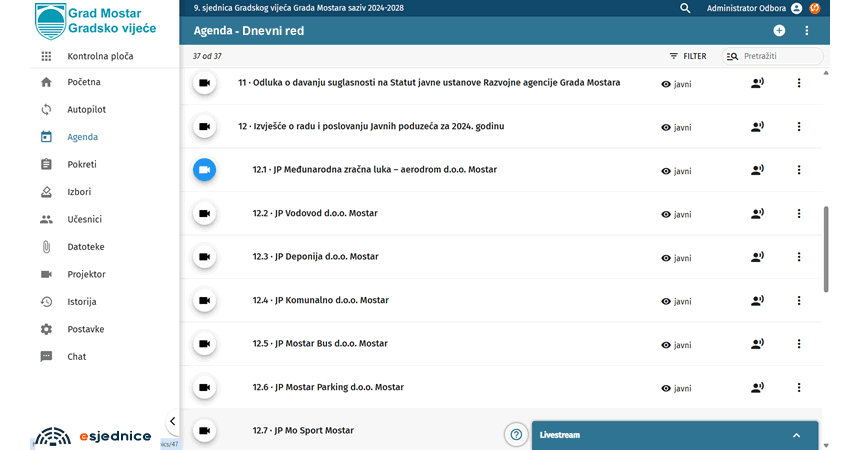Screen dimensions: 860x450
Task: Toggle javni visibility for item 12.4 Komunalno
Action: click(x=676, y=301)
